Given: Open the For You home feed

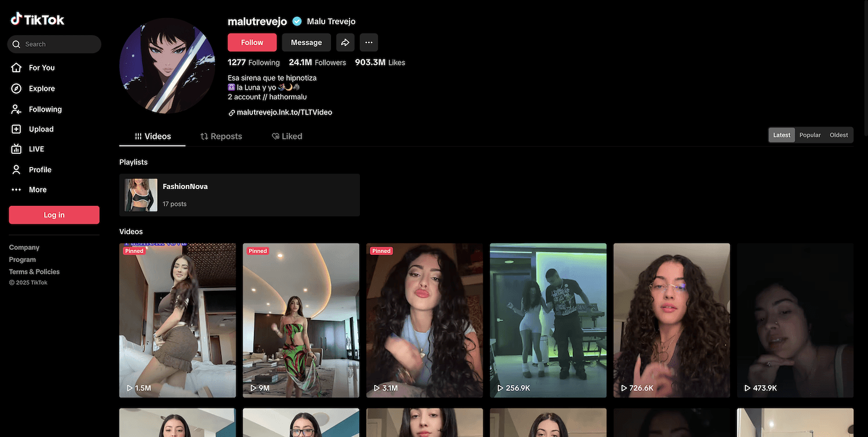Looking at the screenshot, I should [x=41, y=68].
